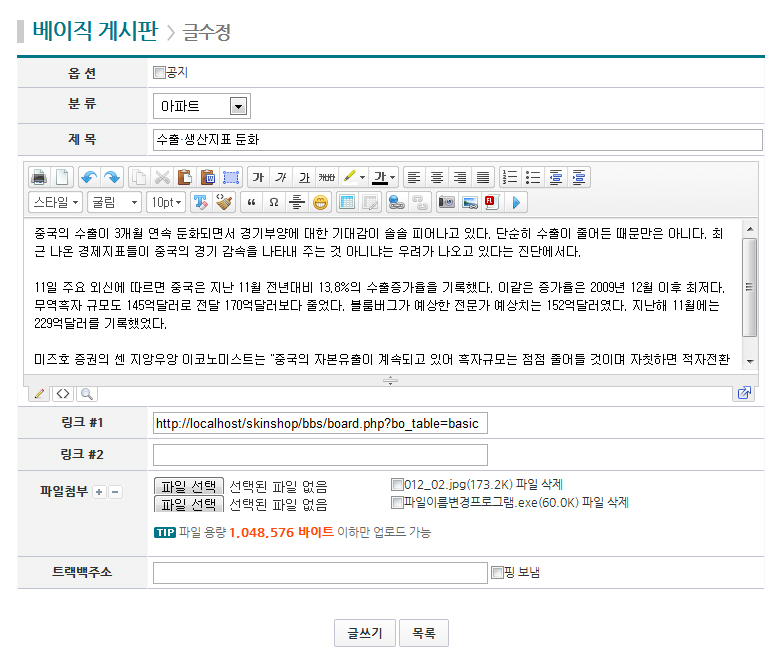Toggle the 공지 notice checkbox
Image resolution: width=781 pixels, height=647 pixels.
click(159, 72)
